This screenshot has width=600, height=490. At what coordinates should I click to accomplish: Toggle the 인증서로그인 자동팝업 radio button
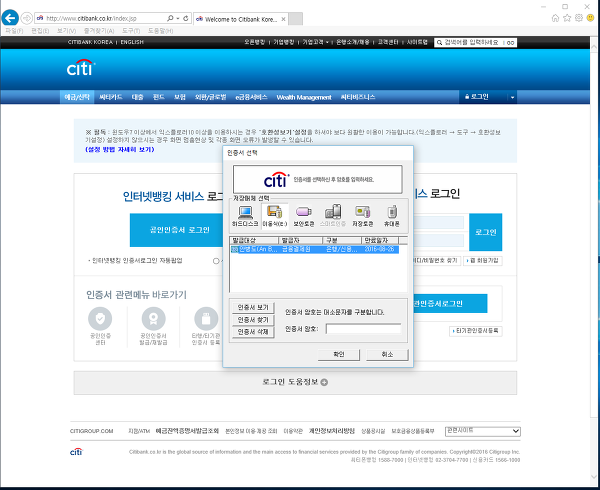coord(216,261)
